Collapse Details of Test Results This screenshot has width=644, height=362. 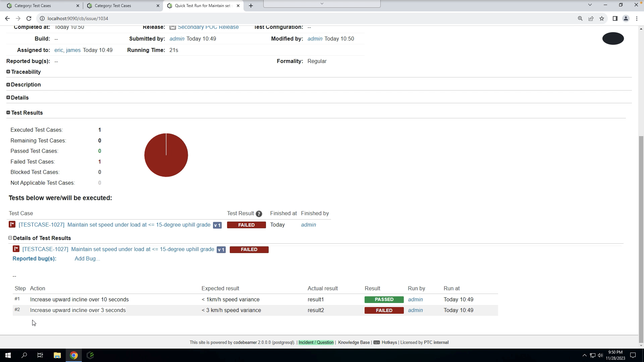coord(10,238)
